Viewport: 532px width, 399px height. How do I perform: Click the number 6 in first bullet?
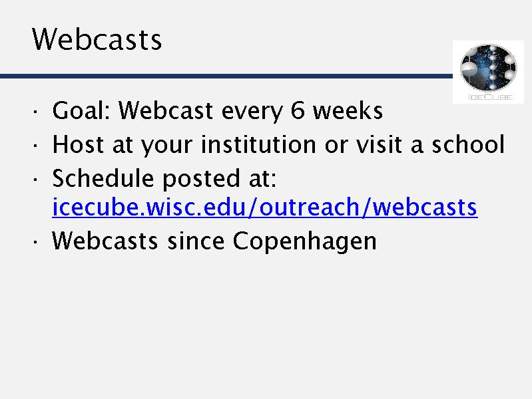coord(297,110)
